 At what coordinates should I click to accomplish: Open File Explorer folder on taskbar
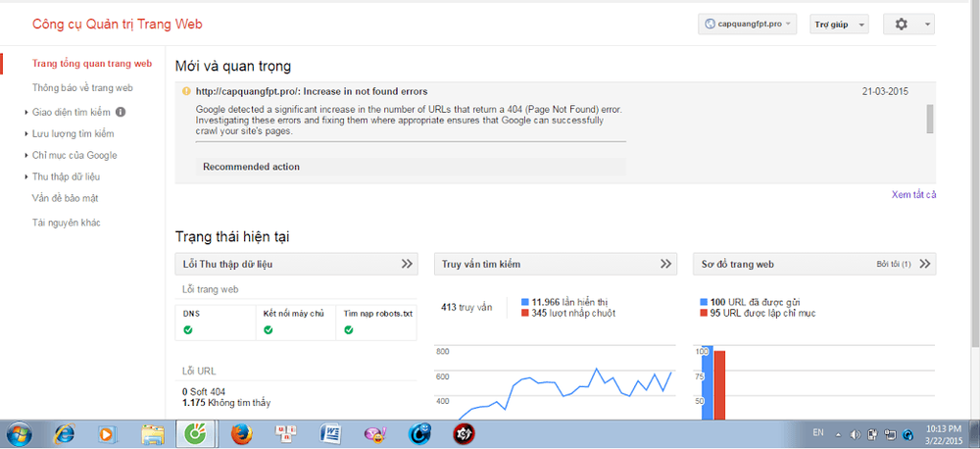(153, 433)
